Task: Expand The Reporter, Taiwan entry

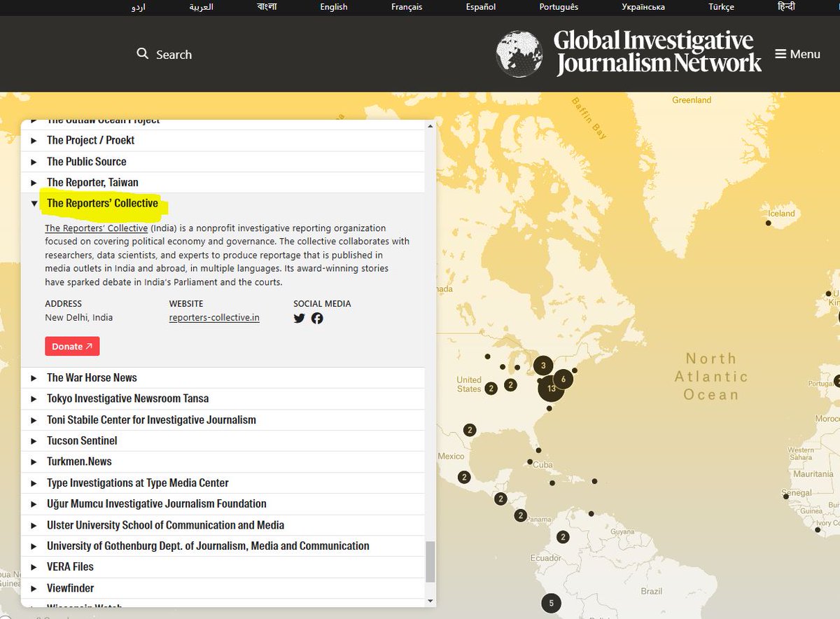Action: (x=223, y=182)
